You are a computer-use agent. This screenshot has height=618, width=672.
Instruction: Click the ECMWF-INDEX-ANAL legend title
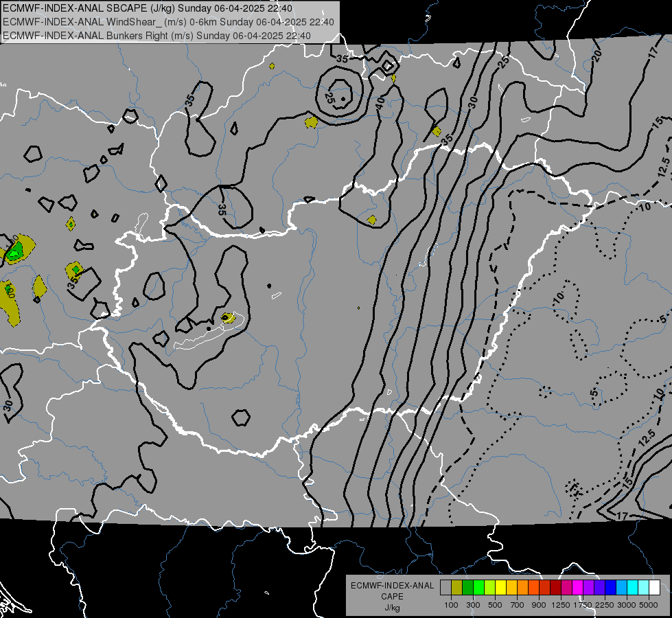coord(393,586)
